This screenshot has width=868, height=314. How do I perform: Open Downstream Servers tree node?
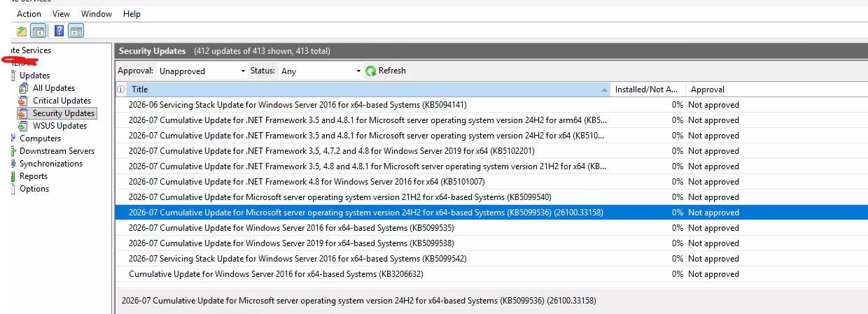(57, 151)
